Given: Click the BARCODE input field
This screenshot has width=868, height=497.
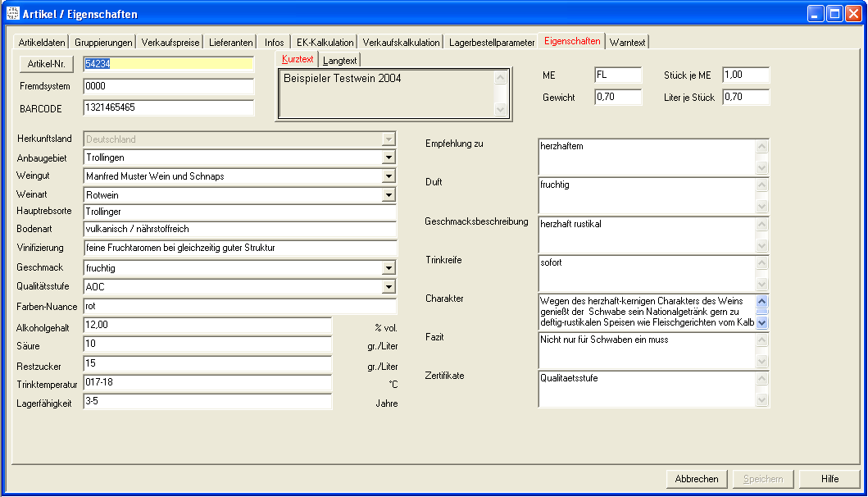Looking at the screenshot, I should (x=168, y=107).
